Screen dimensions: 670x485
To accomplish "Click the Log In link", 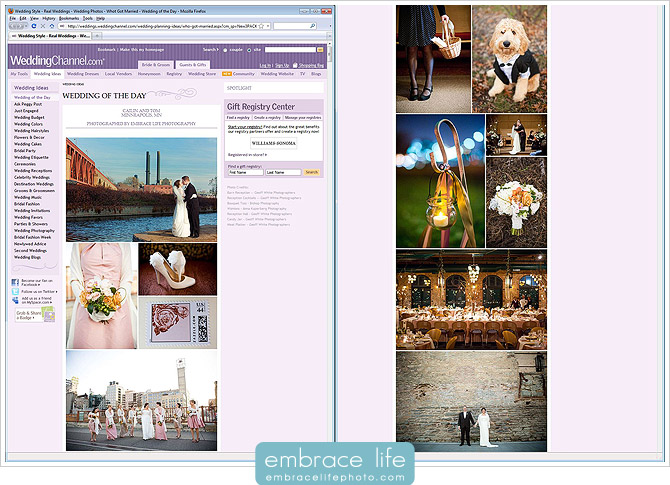I will point(265,65).
